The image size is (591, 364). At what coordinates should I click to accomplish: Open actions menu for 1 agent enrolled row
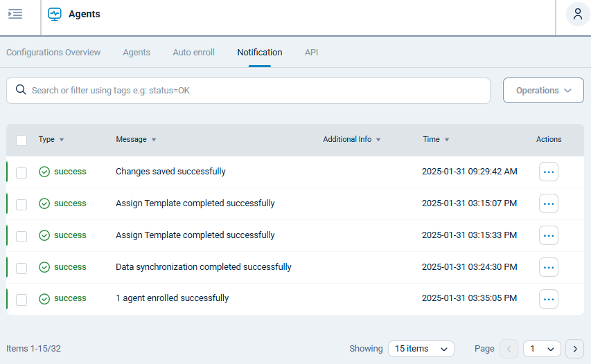click(548, 299)
